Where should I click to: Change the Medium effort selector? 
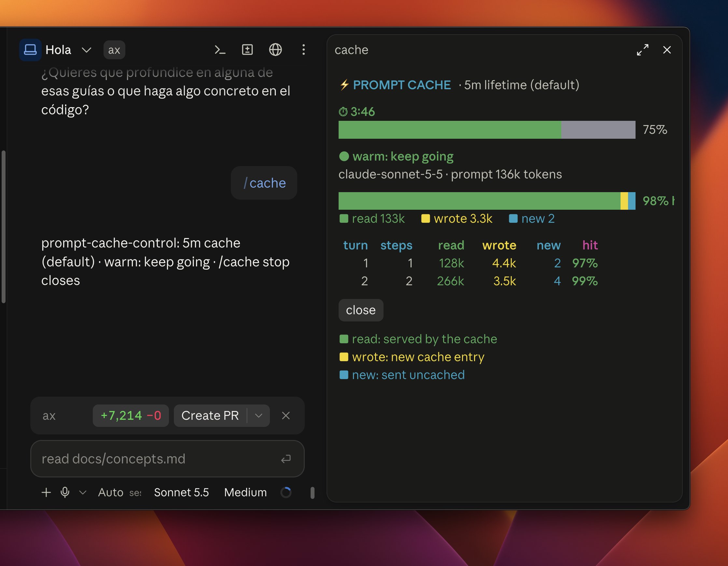tap(245, 492)
